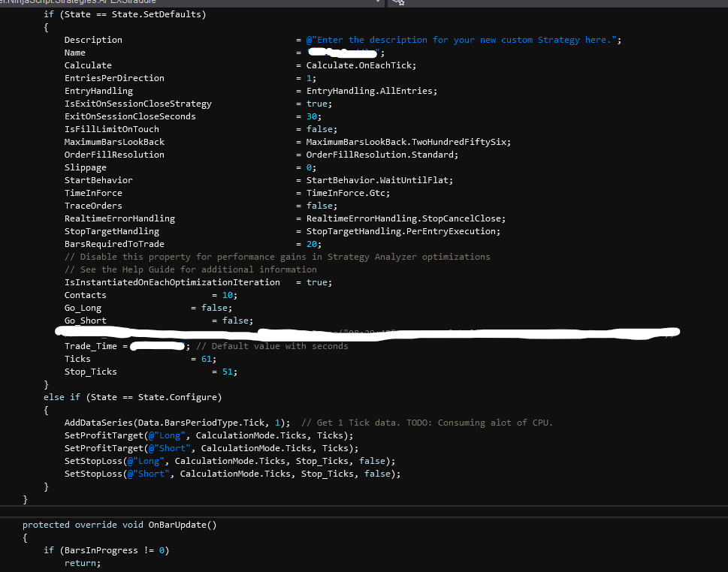Click 'Calculate.OnEachTick' value
Viewport: 728px width, 572px height.
point(358,65)
